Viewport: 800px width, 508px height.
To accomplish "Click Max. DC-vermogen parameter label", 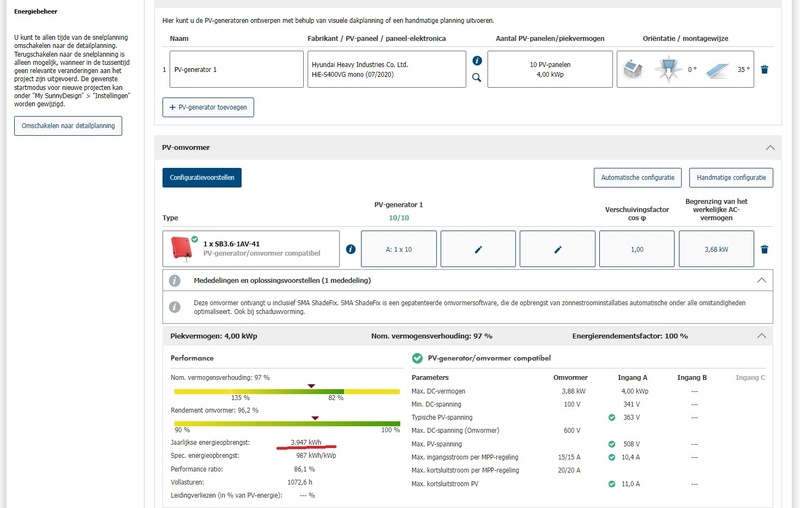I will tap(438, 392).
